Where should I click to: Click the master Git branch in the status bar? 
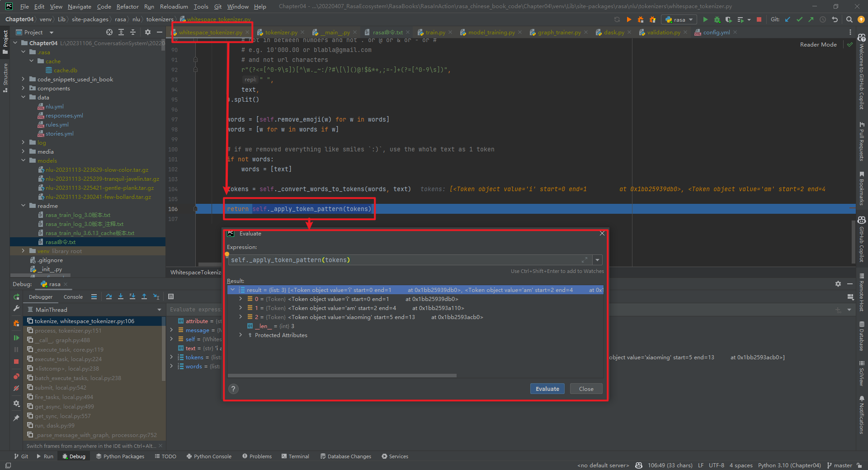pyautogui.click(x=840, y=465)
